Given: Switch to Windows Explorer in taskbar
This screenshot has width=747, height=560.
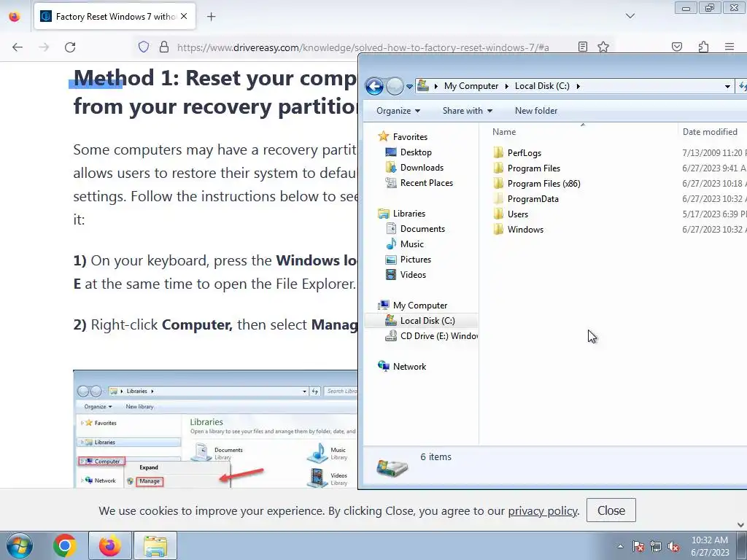Looking at the screenshot, I should pyautogui.click(x=155, y=545).
